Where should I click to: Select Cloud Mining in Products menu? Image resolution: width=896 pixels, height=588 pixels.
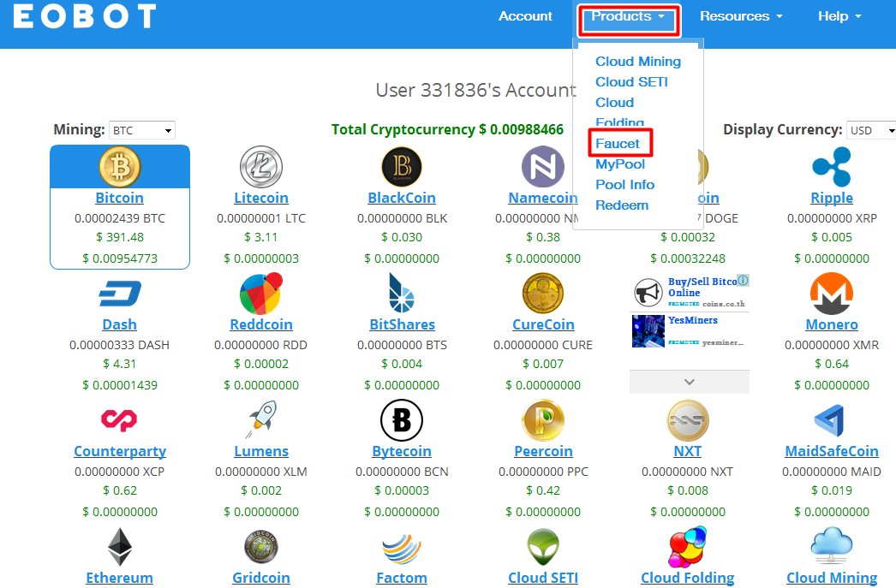coord(638,62)
